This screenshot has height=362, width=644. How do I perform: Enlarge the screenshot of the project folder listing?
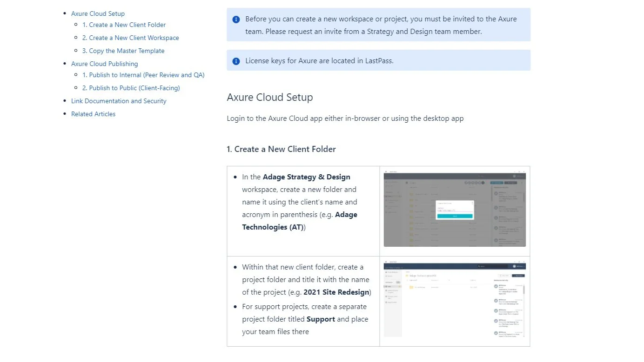click(x=455, y=299)
